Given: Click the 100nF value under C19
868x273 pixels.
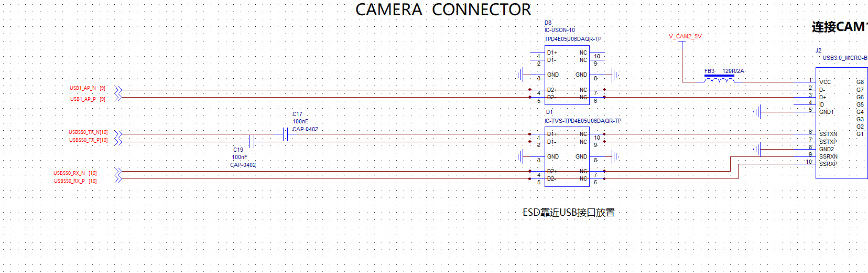Looking at the screenshot, I should tap(240, 157).
